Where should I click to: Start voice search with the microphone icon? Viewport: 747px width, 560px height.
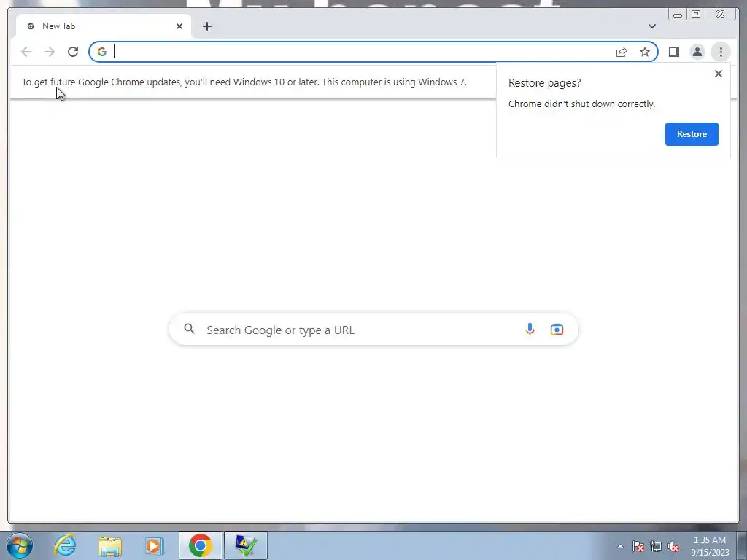pyautogui.click(x=530, y=330)
